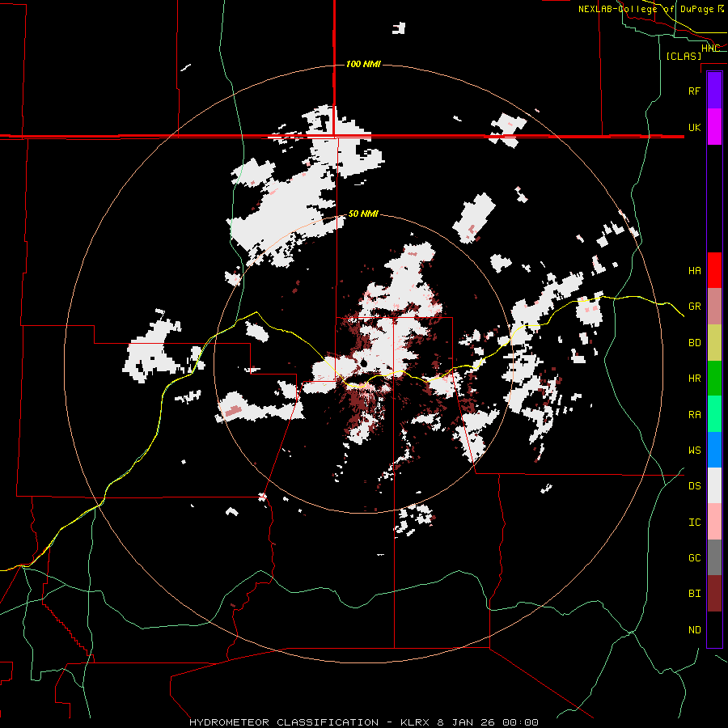Image resolution: width=728 pixels, height=728 pixels.
Task: Click the 'HHC' product code text
Action: pyautogui.click(x=710, y=49)
